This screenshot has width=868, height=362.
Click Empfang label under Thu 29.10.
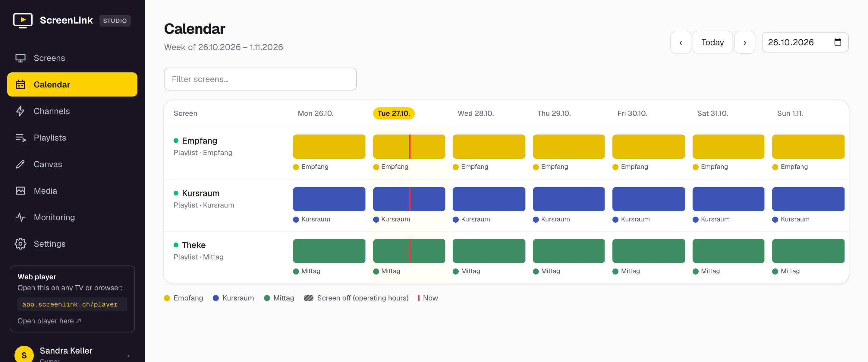tap(554, 167)
